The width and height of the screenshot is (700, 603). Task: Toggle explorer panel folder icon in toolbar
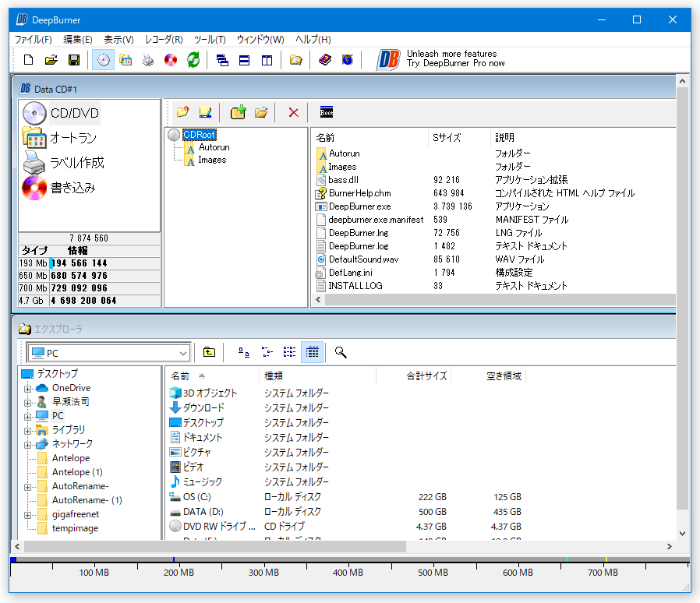pyautogui.click(x=295, y=60)
